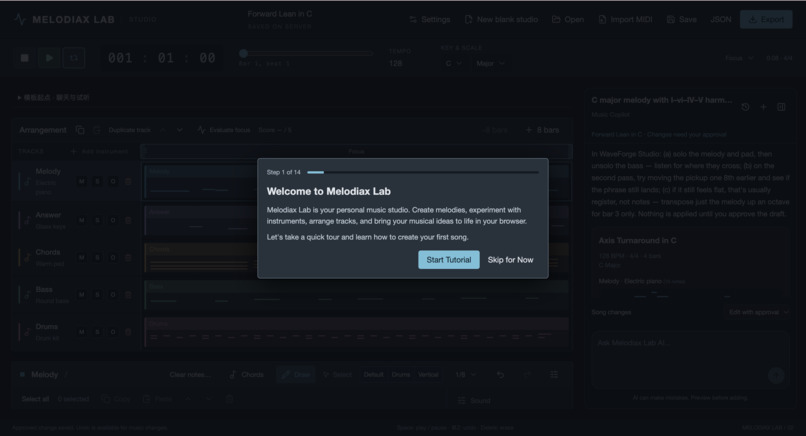Viewport: 806px width, 436px height.
Task: Click Save in the top bar
Action: [682, 20]
